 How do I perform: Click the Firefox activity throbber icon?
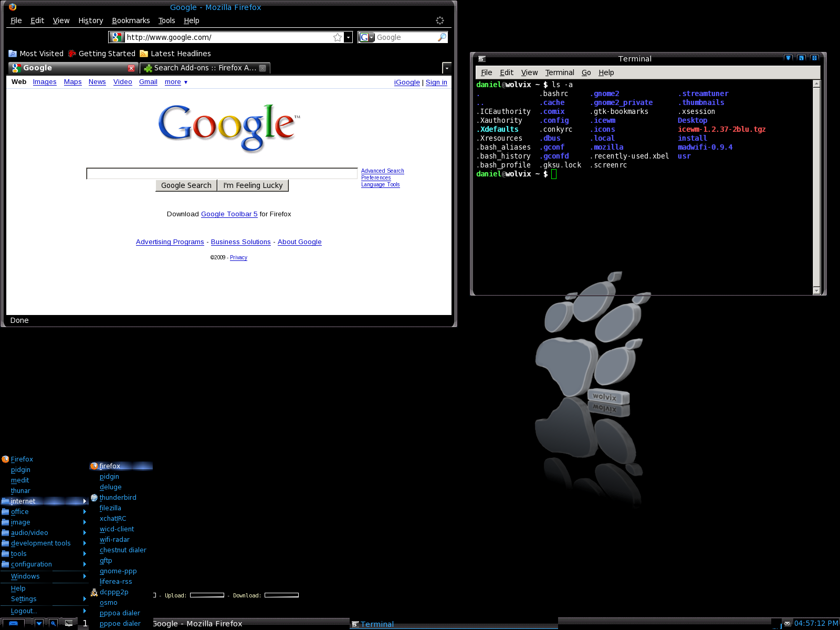click(440, 20)
